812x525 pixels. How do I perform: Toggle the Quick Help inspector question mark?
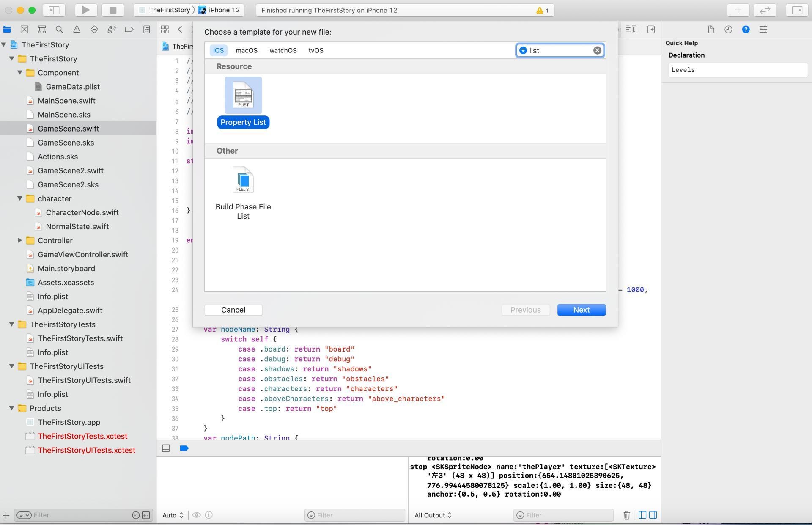(746, 29)
